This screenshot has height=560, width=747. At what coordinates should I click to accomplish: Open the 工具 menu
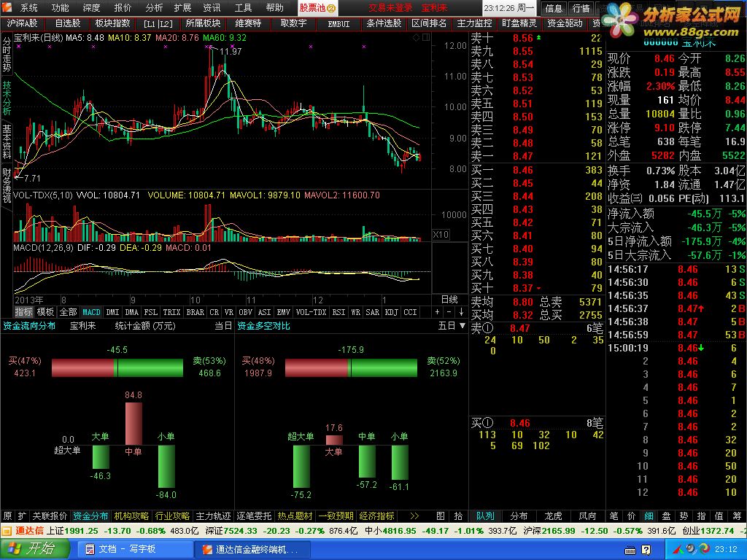(x=243, y=7)
